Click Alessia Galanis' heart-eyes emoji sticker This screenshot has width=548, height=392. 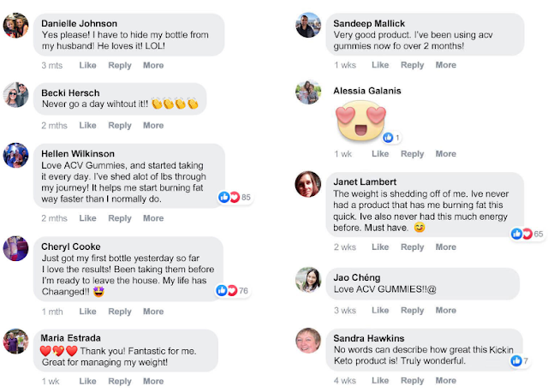(360, 121)
